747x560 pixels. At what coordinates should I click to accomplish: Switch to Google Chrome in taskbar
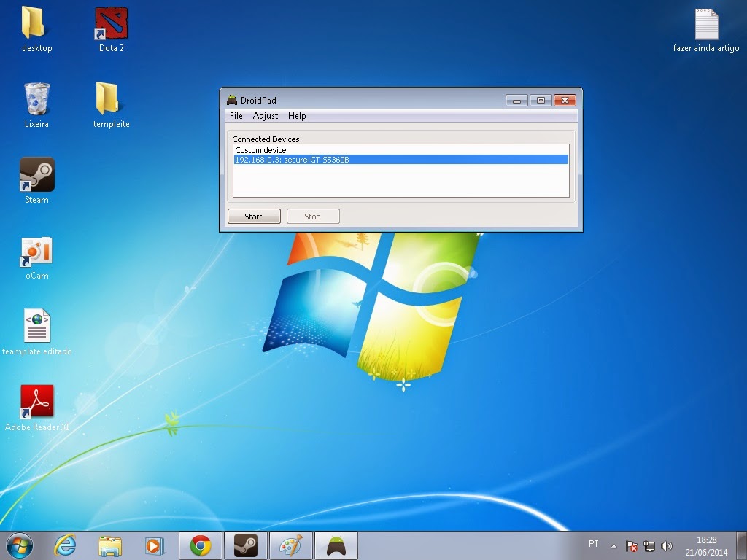[200, 545]
